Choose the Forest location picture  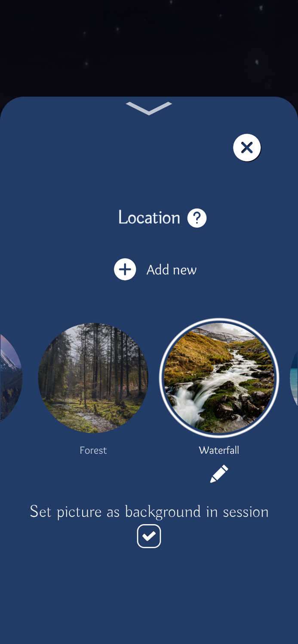click(93, 378)
